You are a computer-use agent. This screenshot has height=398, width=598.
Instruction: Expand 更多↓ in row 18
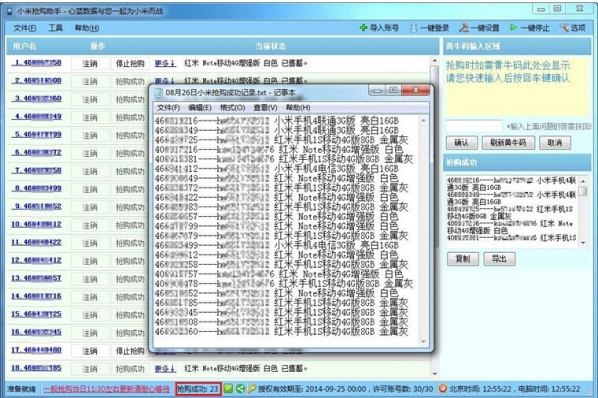click(x=165, y=369)
